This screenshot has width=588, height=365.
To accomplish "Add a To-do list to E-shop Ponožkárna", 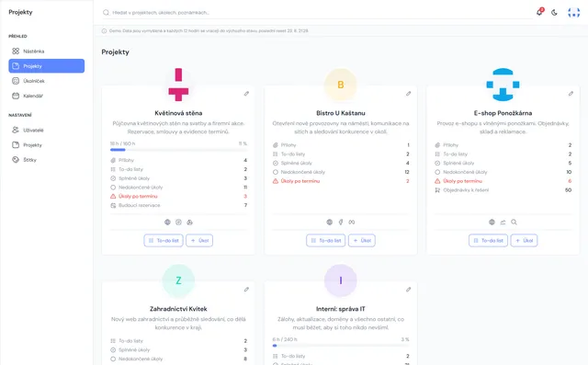I will tap(488, 241).
